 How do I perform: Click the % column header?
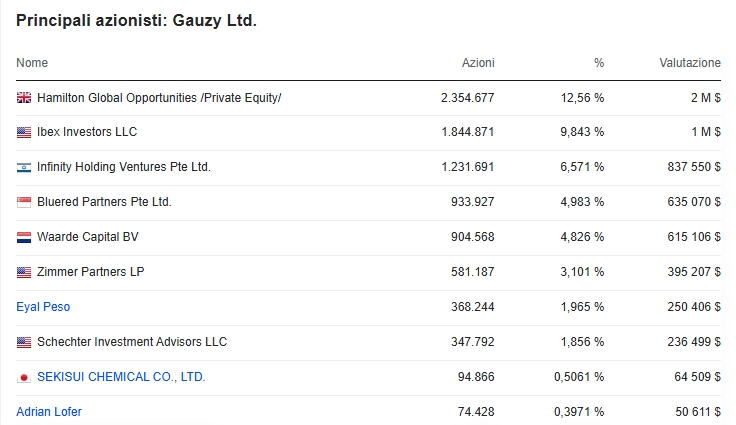pyautogui.click(x=599, y=63)
